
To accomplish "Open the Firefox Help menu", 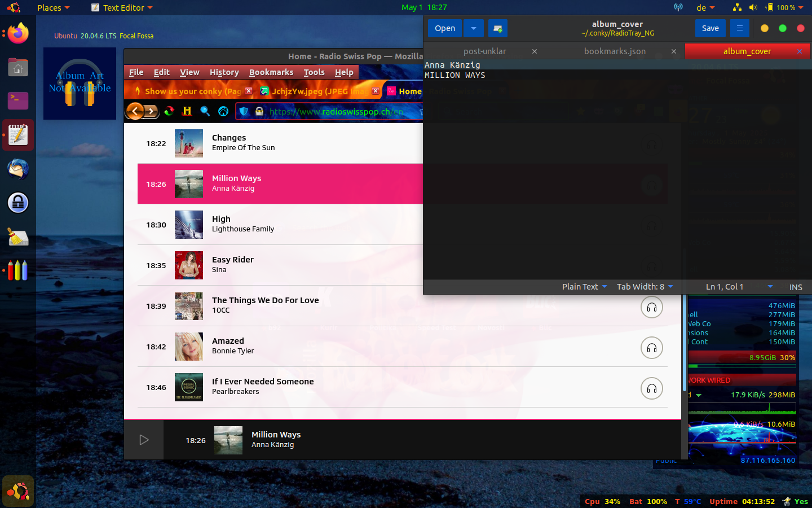I will (x=344, y=72).
